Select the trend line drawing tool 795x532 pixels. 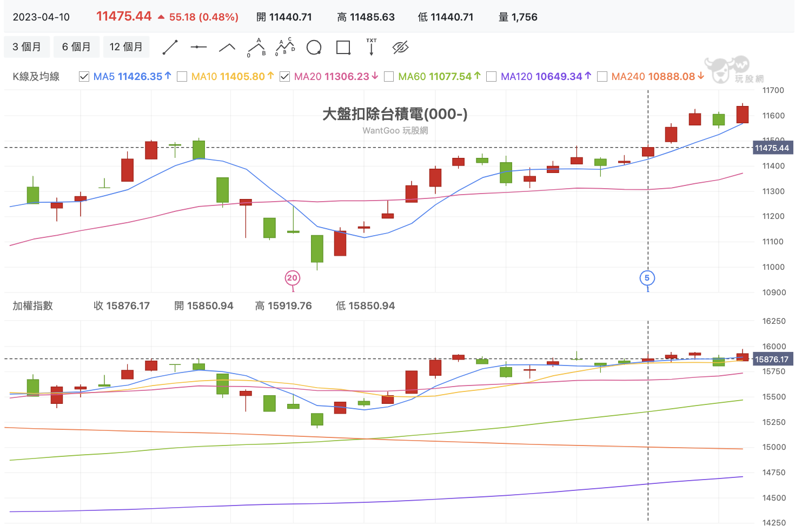(170, 48)
